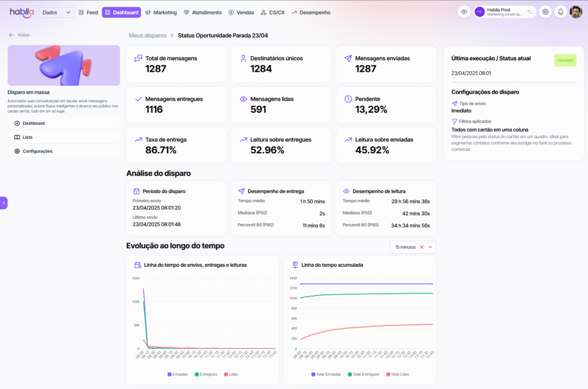Open Configurações in the left sidebar
Screen dimensions: 588x389
tap(37, 151)
